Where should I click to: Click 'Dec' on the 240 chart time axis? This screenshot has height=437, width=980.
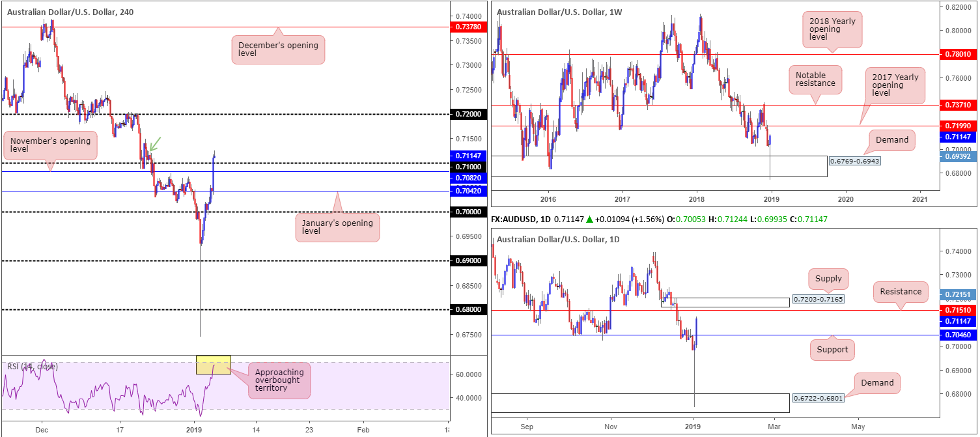(x=42, y=430)
